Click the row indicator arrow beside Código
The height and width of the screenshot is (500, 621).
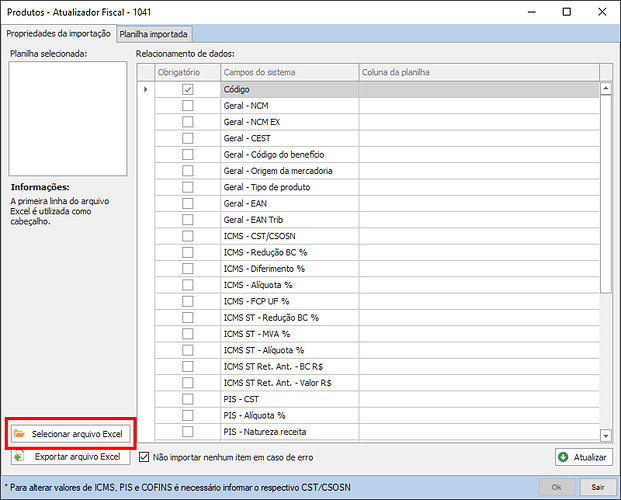pos(146,90)
